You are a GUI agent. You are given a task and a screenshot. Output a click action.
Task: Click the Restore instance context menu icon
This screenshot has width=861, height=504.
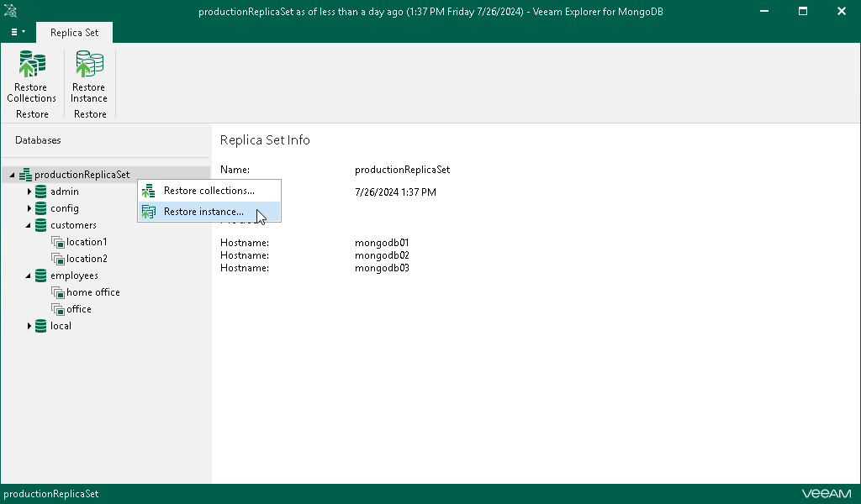[x=148, y=212]
